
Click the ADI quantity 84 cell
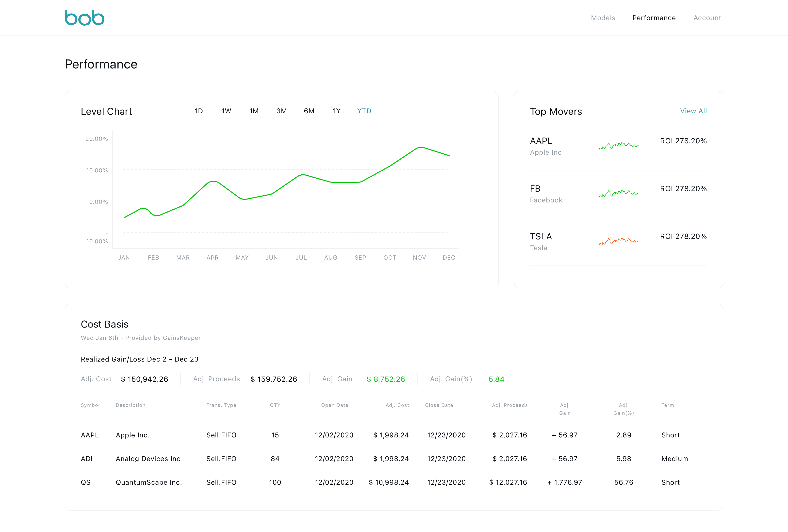275,459
